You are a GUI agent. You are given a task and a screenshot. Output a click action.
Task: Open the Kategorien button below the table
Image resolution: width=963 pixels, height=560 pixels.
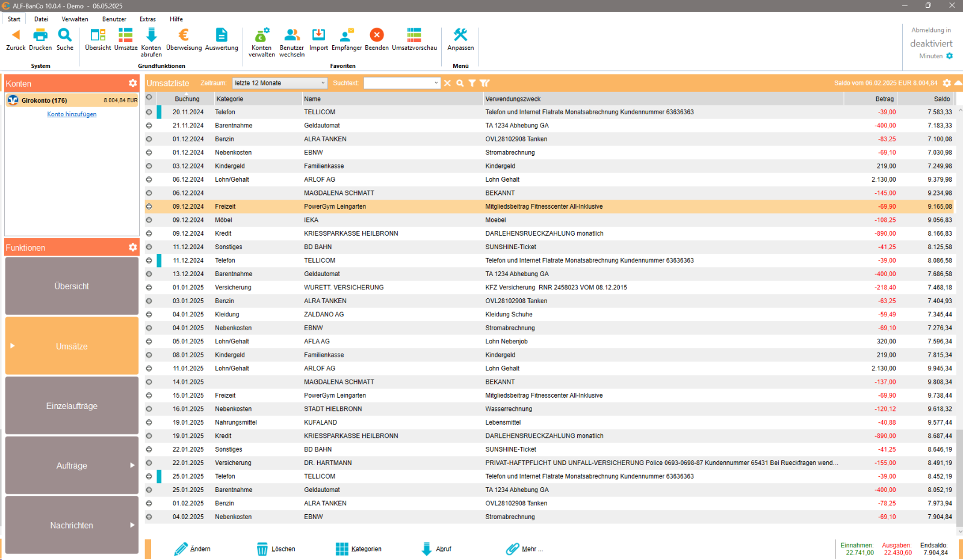359,549
